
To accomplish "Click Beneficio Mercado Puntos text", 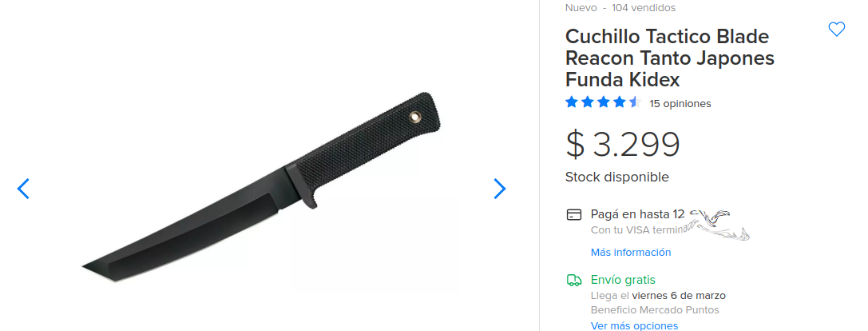I will click(655, 310).
